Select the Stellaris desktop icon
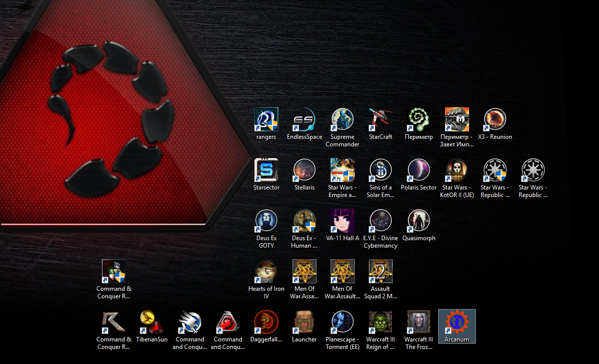This screenshot has height=364, width=599. point(305,170)
